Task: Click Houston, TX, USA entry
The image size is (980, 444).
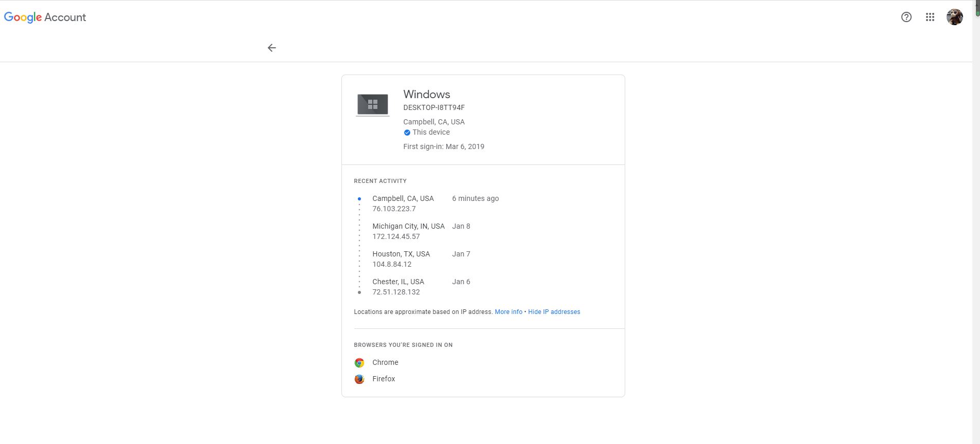Action: tap(401, 254)
